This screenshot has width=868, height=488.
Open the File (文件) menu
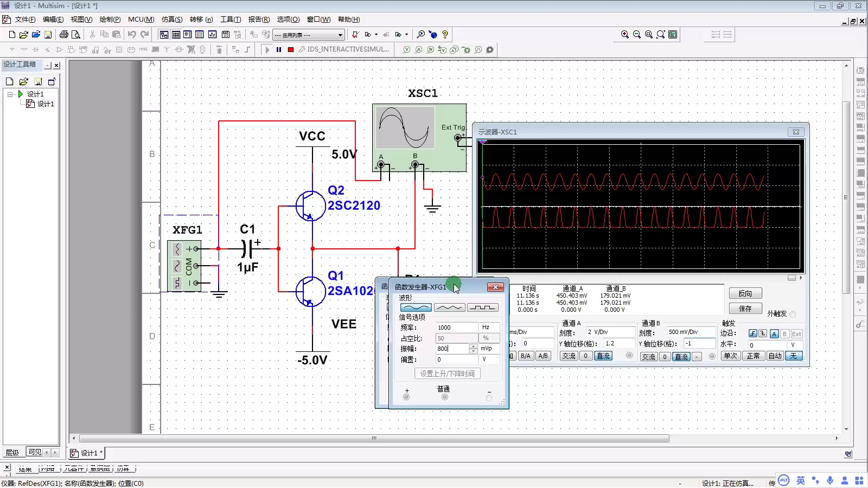click(x=25, y=20)
